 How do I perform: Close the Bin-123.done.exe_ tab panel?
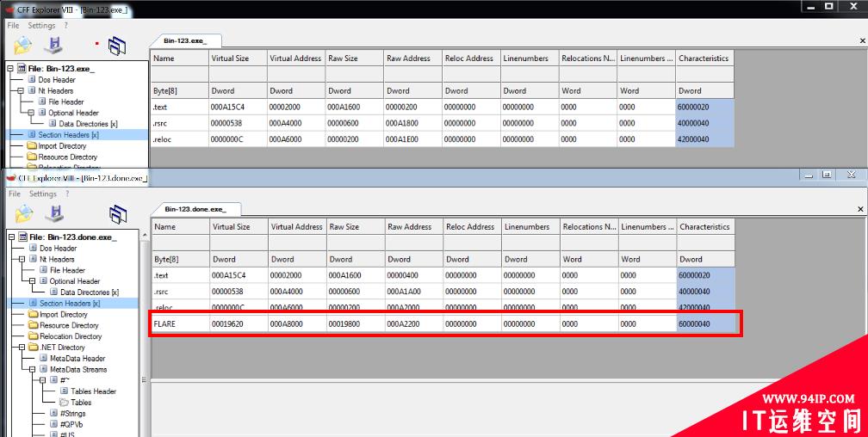tap(860, 208)
